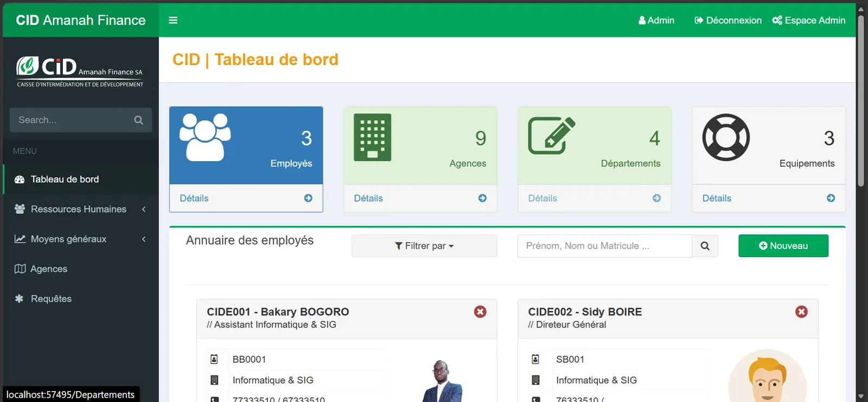
Task: Click the Employés group icon
Action: click(x=205, y=137)
